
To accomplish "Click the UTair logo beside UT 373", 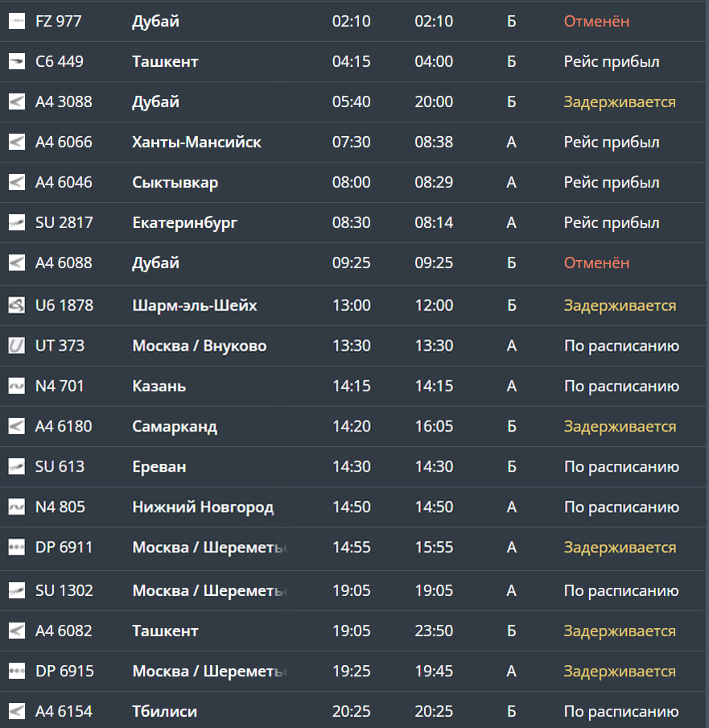I will 17,346.
